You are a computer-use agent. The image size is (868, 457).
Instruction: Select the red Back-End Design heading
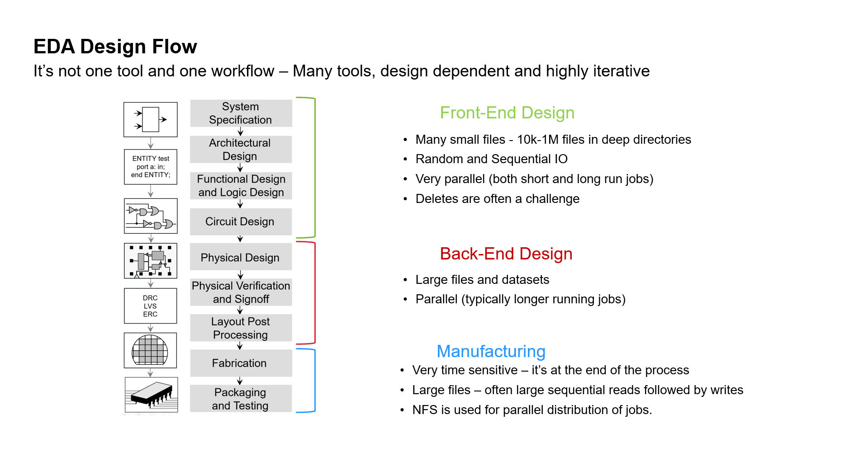[506, 254]
